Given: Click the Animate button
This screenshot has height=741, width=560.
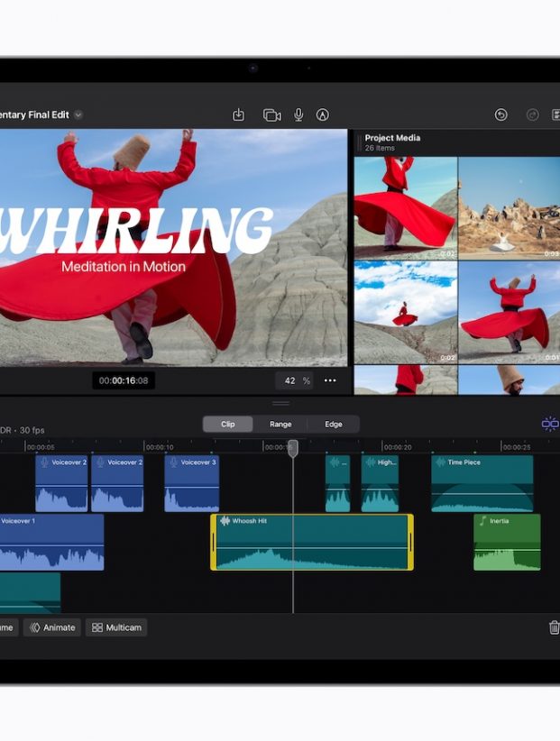Looking at the screenshot, I should (52, 627).
